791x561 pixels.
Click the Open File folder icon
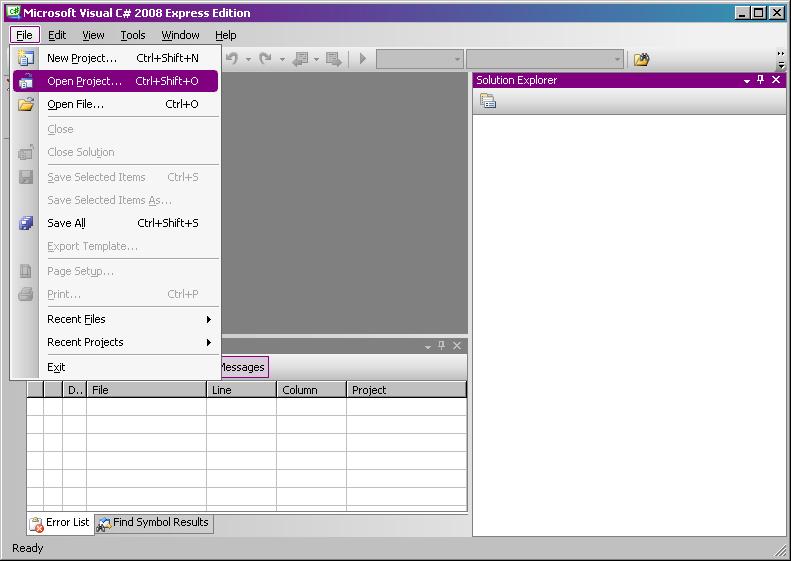pos(26,104)
